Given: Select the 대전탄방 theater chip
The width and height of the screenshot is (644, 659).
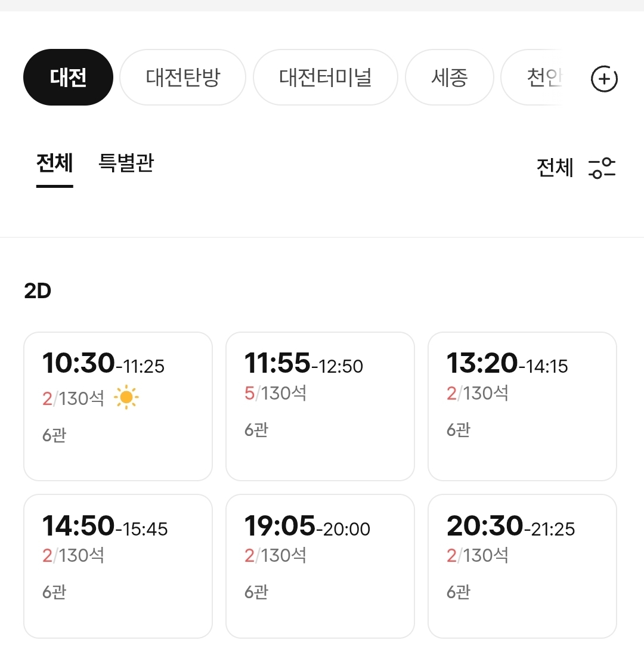Looking at the screenshot, I should 182,78.
